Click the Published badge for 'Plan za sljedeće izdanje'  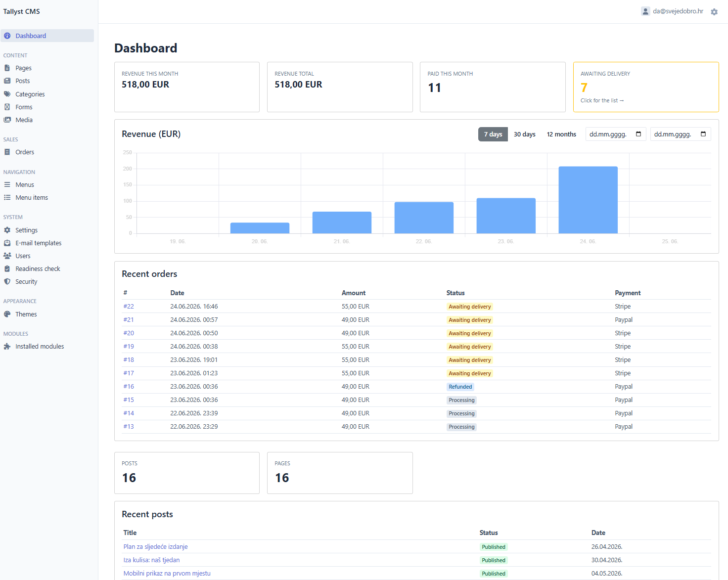coord(494,547)
